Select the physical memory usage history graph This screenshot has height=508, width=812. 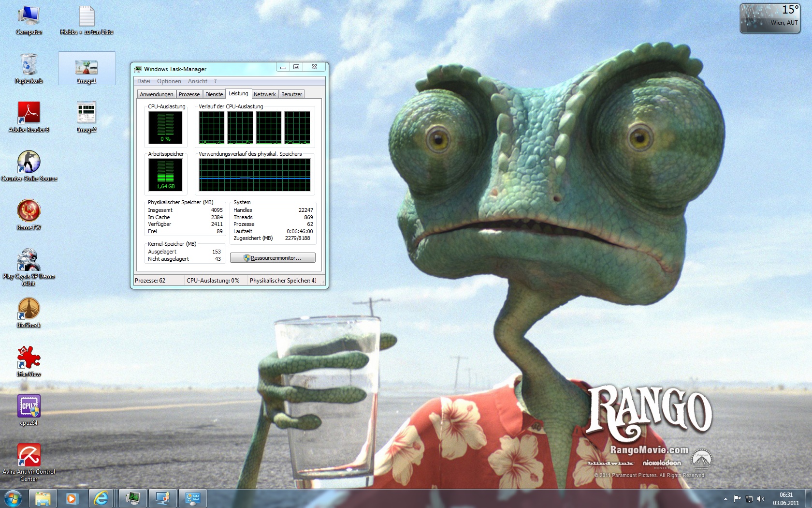255,175
